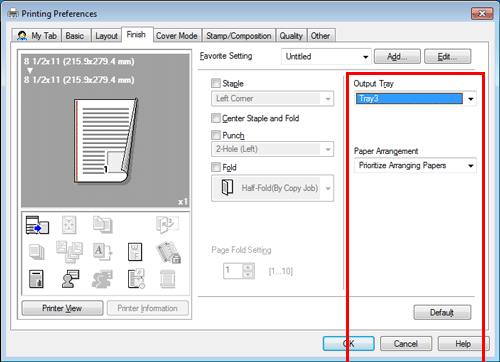Close the Printing Preferences dialog
The image size is (500, 362).
482,14
